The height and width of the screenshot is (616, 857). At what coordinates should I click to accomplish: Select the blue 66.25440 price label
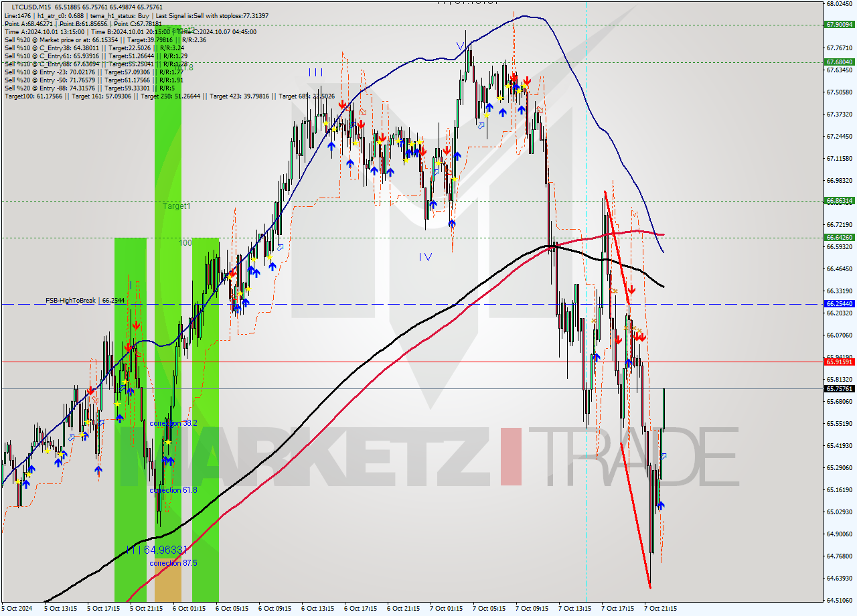[840, 304]
